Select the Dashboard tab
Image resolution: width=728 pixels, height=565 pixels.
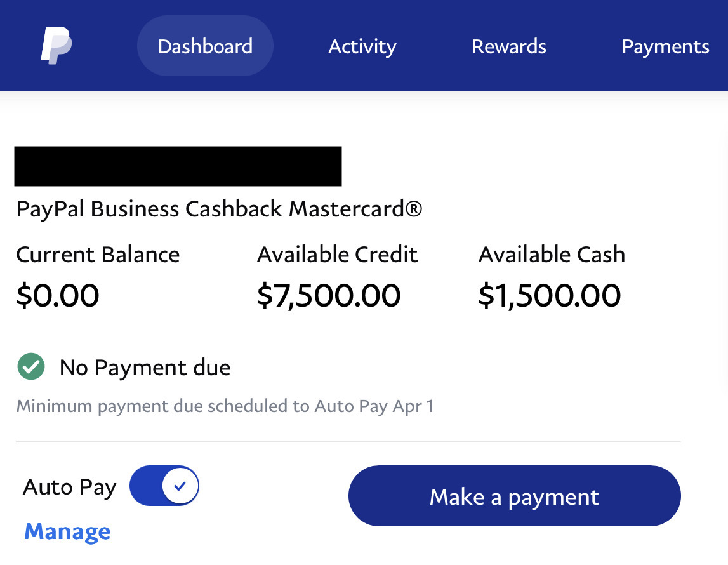(x=205, y=46)
